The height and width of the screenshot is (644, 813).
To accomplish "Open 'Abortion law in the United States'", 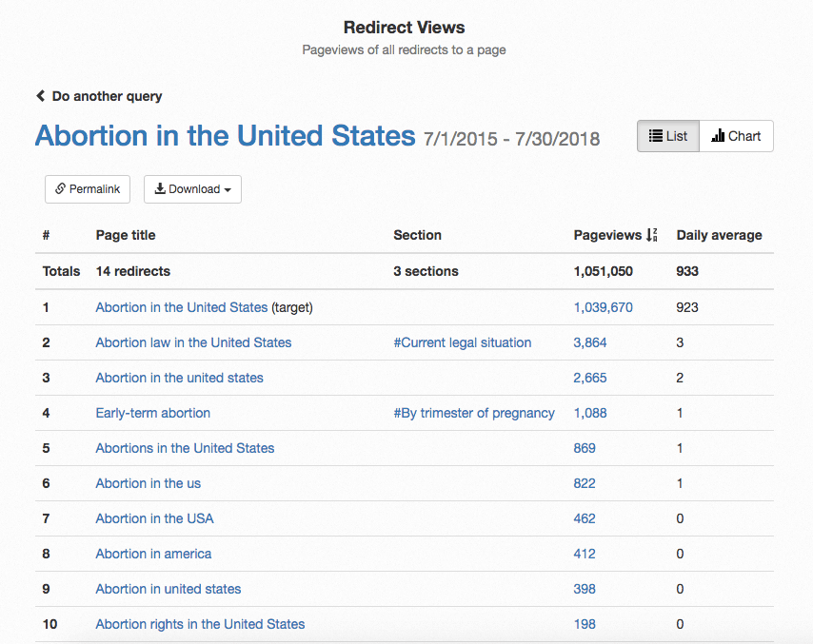I will click(x=193, y=342).
